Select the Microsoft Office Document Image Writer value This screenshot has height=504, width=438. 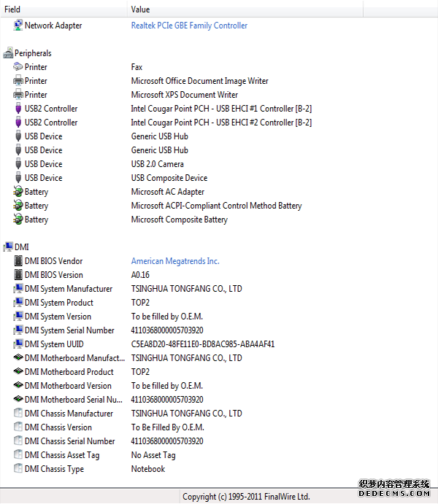click(x=199, y=81)
